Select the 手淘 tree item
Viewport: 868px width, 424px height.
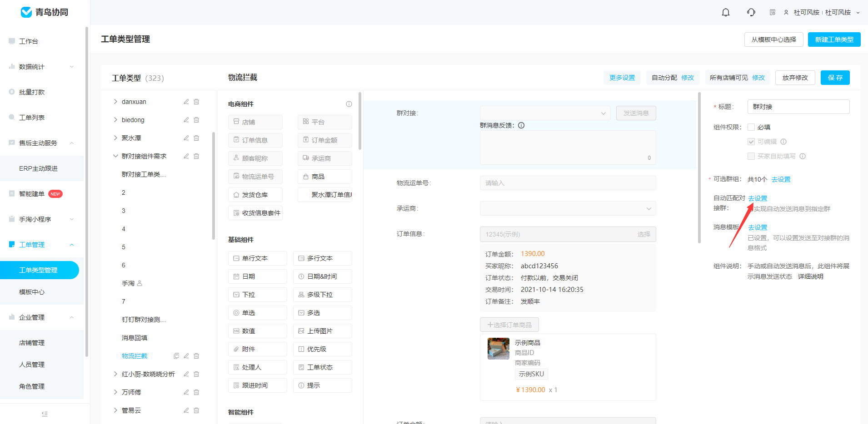point(128,283)
